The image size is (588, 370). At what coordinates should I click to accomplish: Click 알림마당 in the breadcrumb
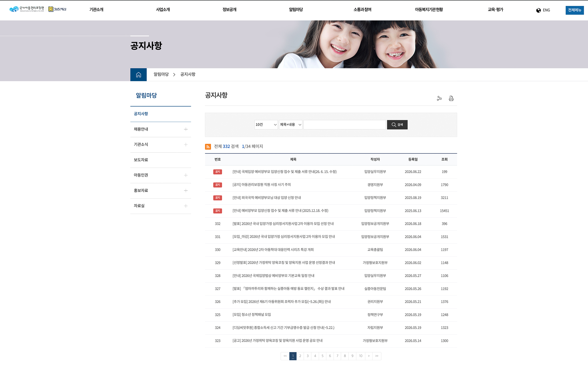coord(161,74)
